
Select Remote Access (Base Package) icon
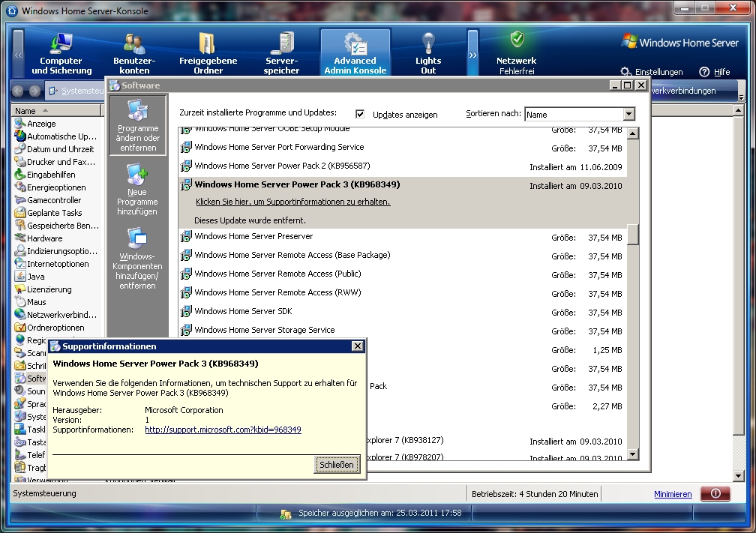(186, 256)
